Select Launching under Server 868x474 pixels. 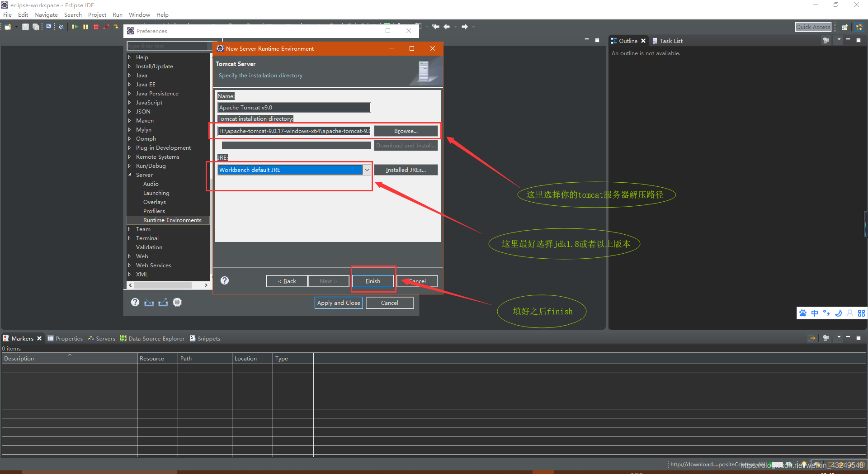[x=156, y=193]
